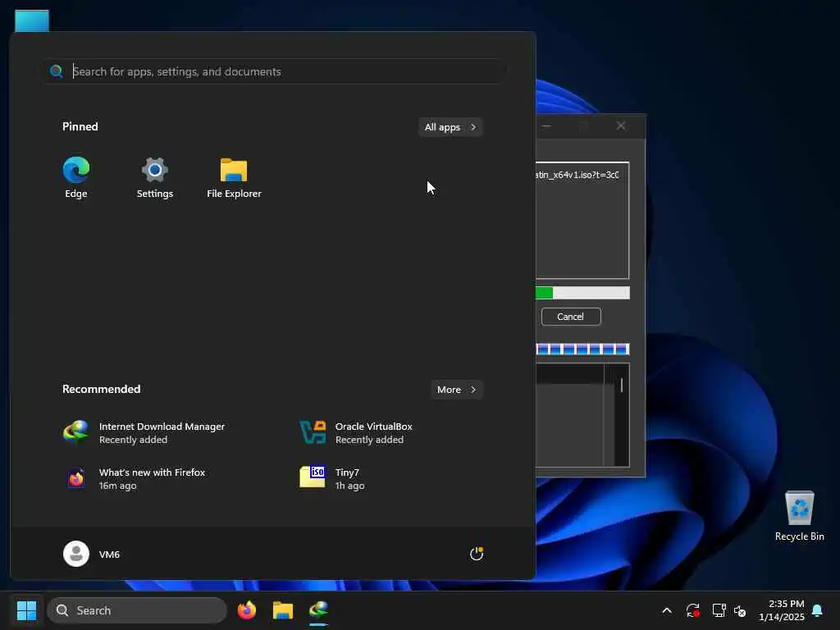Show More recommended items
Screen dimensions: 840x630
(456, 390)
